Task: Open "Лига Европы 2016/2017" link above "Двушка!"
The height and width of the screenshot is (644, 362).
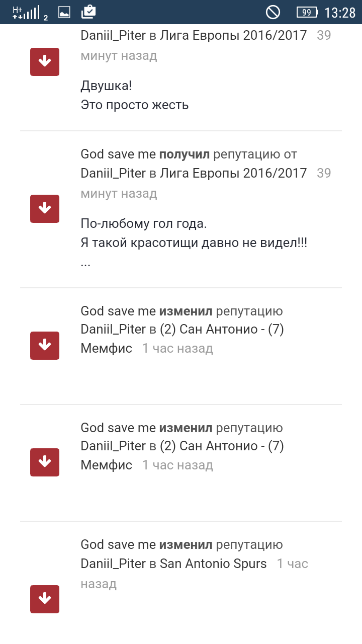Action: (233, 36)
